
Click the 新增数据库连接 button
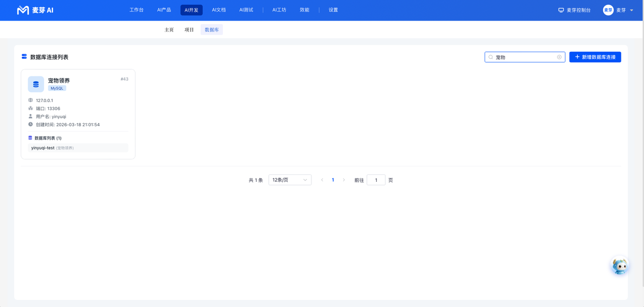tap(595, 57)
